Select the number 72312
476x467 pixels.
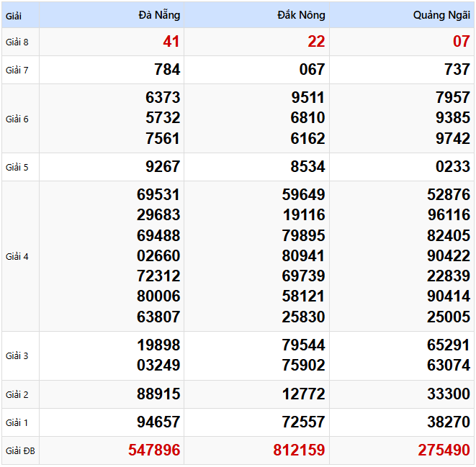click(x=158, y=276)
